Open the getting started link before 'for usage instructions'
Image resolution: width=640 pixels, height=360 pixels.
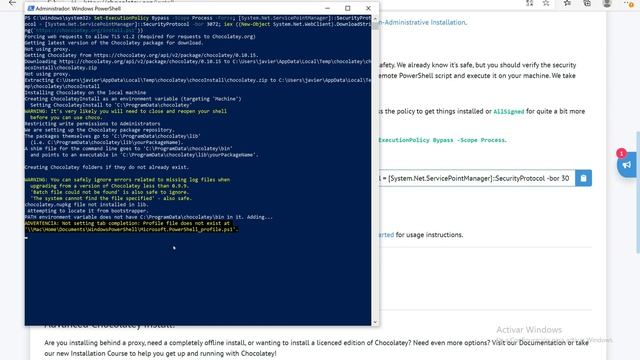click(x=386, y=235)
